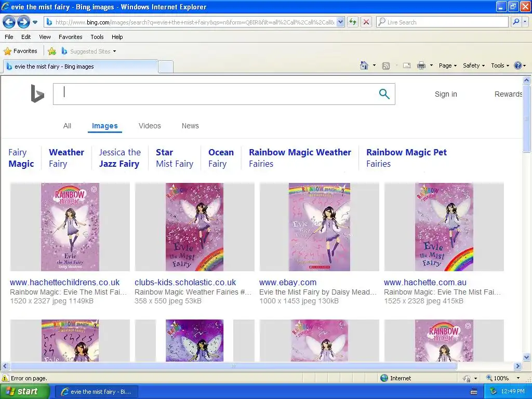The image size is (532, 399).
Task: Click the www.ebay.com link
Action: [x=288, y=282]
